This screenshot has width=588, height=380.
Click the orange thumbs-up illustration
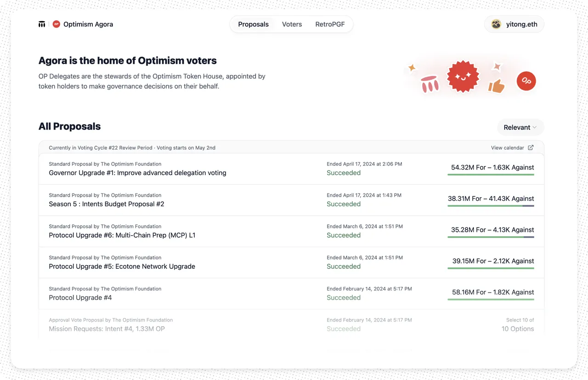click(x=496, y=86)
